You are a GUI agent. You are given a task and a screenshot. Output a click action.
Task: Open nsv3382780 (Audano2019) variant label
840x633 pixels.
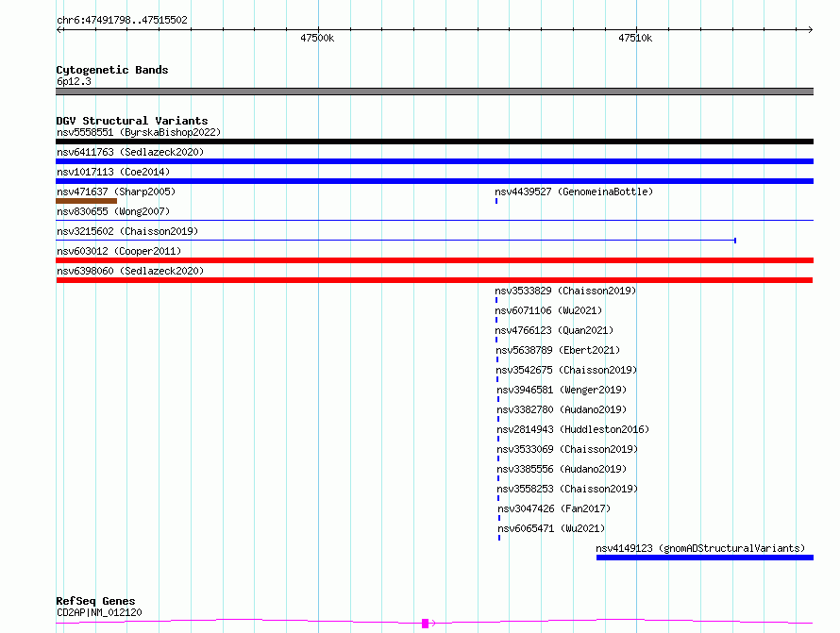(x=562, y=409)
